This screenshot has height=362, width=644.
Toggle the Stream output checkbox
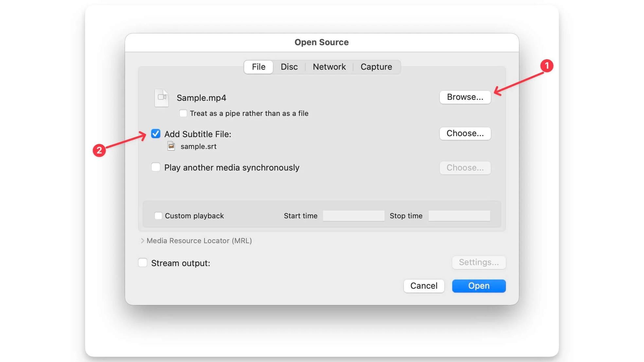coord(143,263)
